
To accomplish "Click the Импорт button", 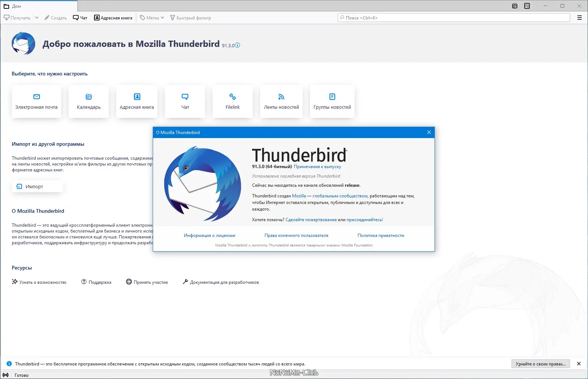I will pyautogui.click(x=37, y=186).
